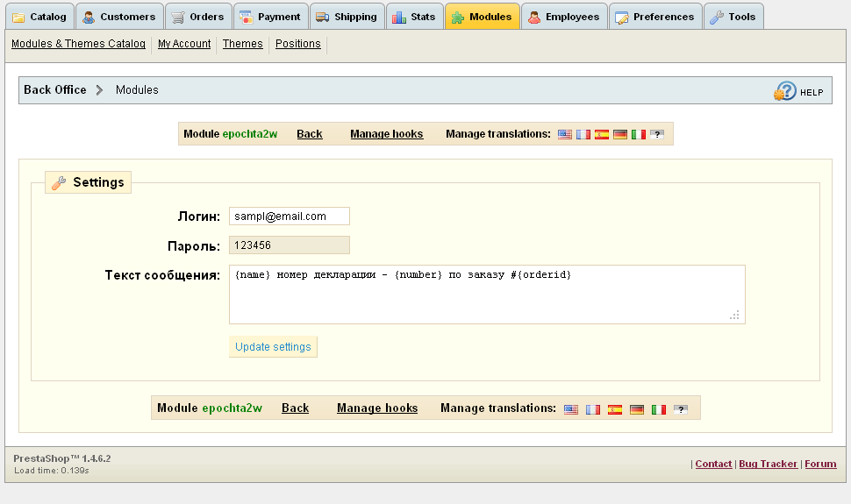851x504 pixels.
Task: Focus the Логин input field
Action: pyautogui.click(x=289, y=217)
